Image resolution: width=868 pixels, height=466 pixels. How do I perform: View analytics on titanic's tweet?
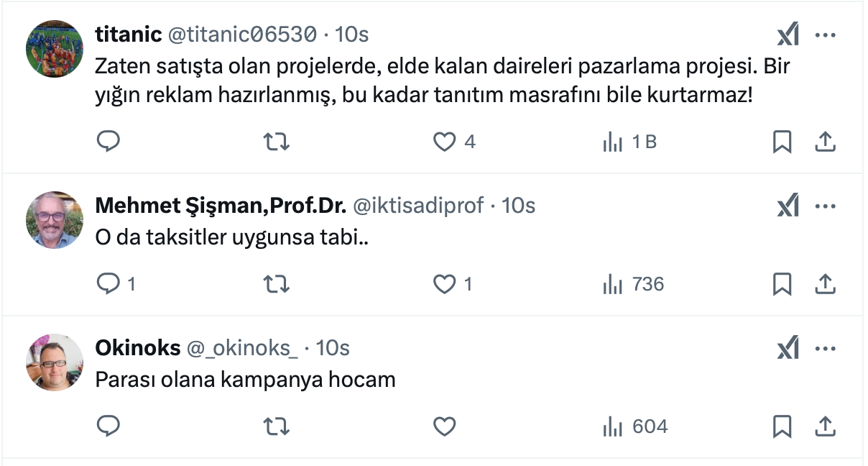pyautogui.click(x=613, y=142)
